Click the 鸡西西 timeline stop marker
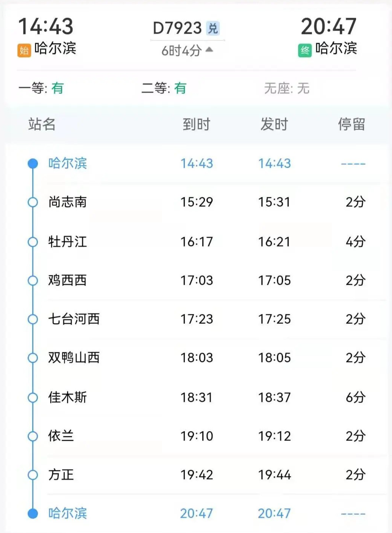Image resolution: width=392 pixels, height=533 pixels. coord(33,281)
